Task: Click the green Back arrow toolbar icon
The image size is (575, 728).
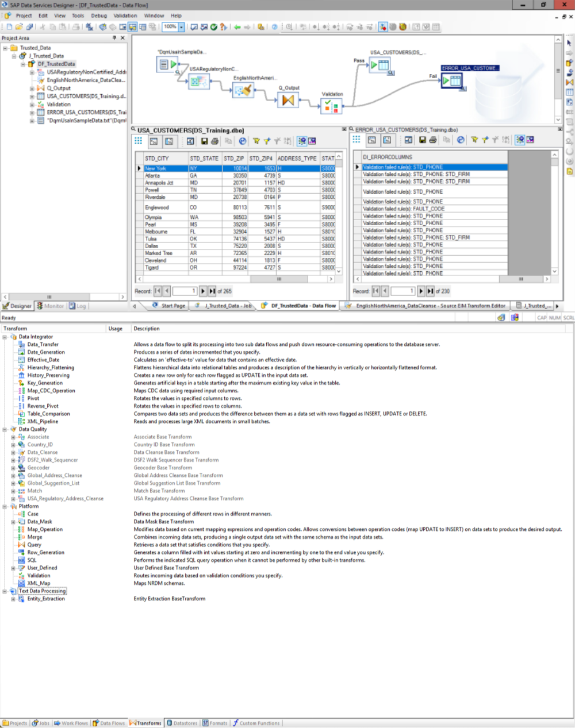Action: tap(237, 27)
